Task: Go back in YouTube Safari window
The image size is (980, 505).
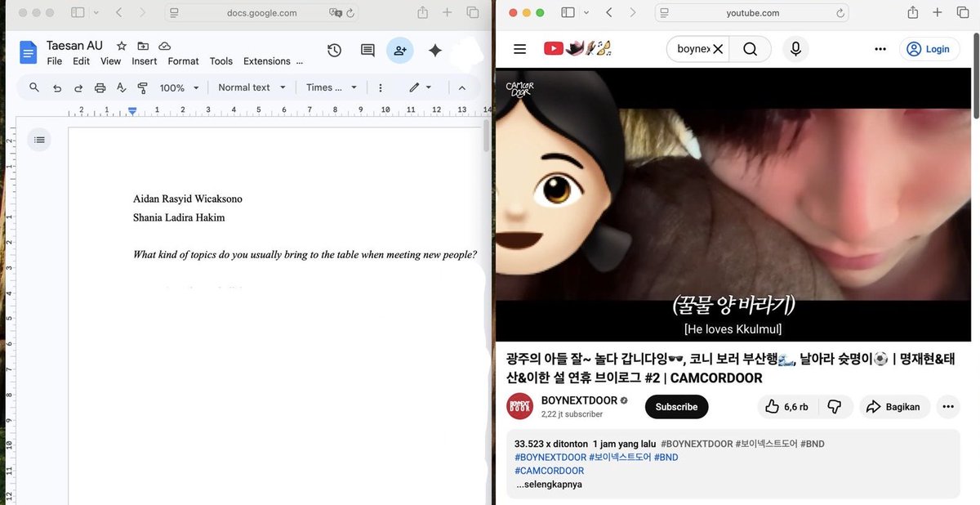Action: click(x=609, y=12)
